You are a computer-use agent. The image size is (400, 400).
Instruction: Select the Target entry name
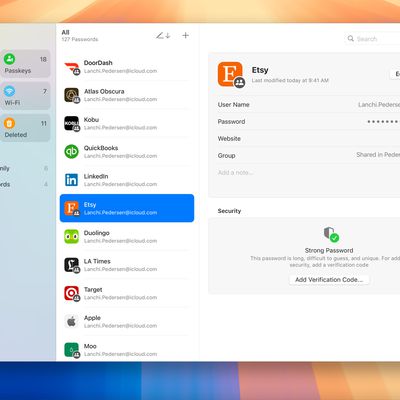point(93,289)
